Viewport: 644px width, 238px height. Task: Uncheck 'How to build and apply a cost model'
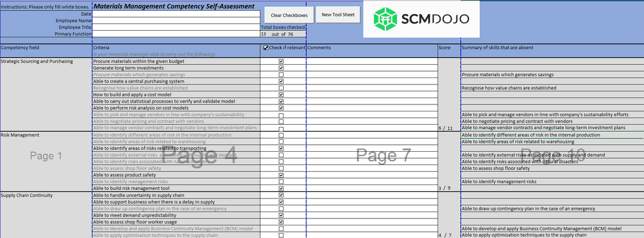pos(281,94)
